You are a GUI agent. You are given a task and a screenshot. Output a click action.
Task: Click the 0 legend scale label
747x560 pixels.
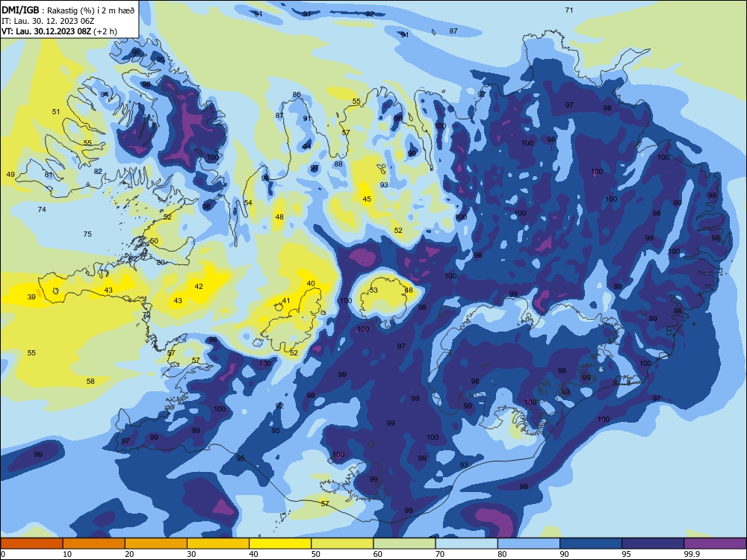3,554
